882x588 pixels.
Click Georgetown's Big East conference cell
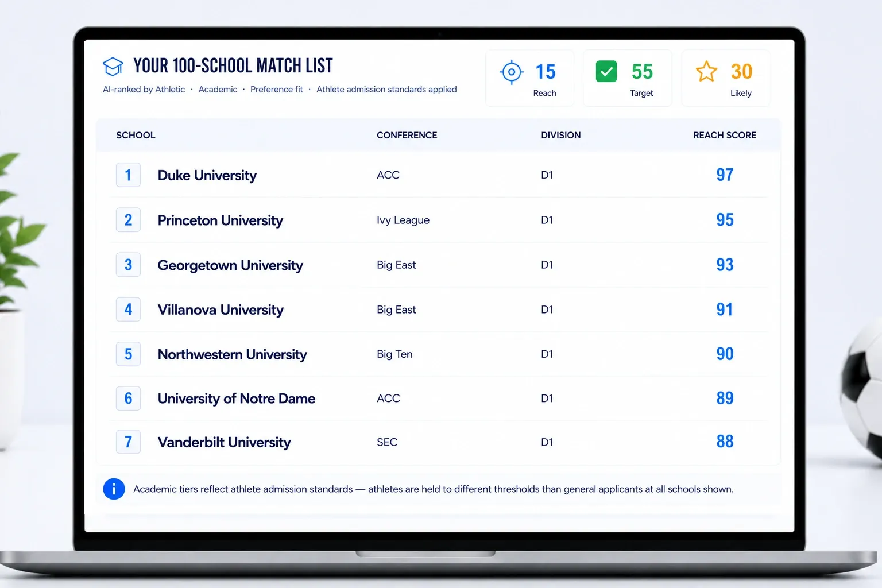click(x=396, y=265)
